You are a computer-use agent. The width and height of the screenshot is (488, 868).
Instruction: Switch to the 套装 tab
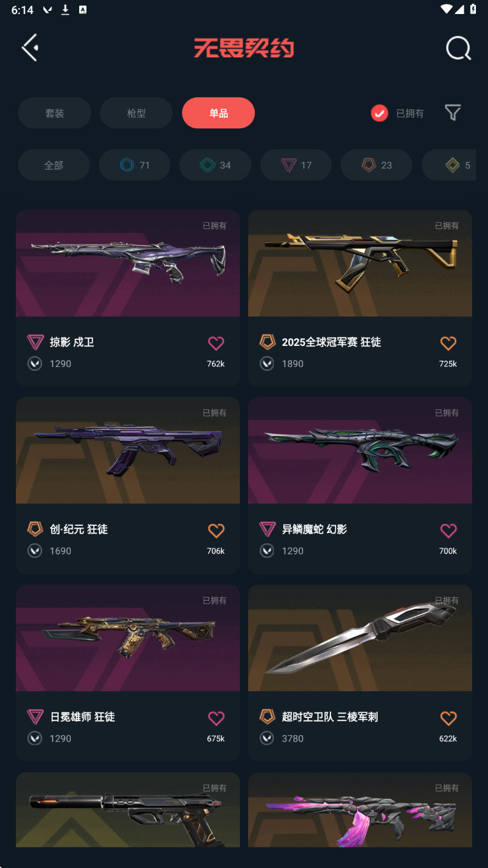(54, 113)
